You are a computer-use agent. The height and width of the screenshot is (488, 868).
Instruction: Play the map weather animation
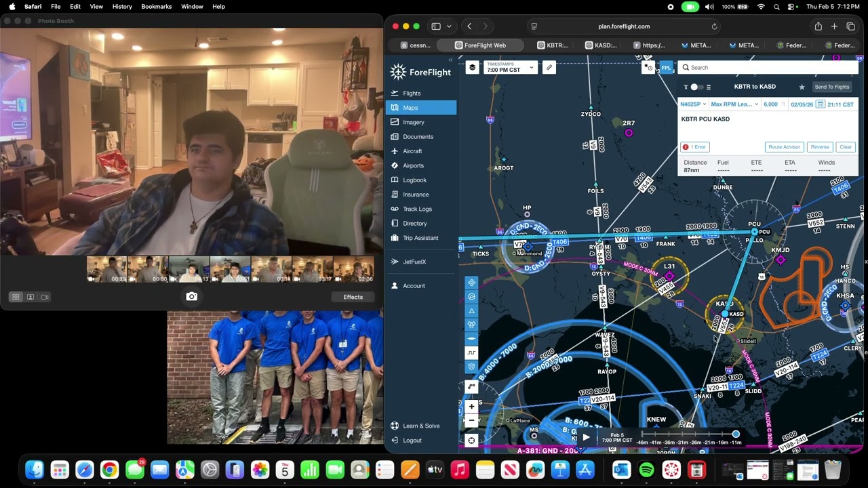pyautogui.click(x=586, y=437)
